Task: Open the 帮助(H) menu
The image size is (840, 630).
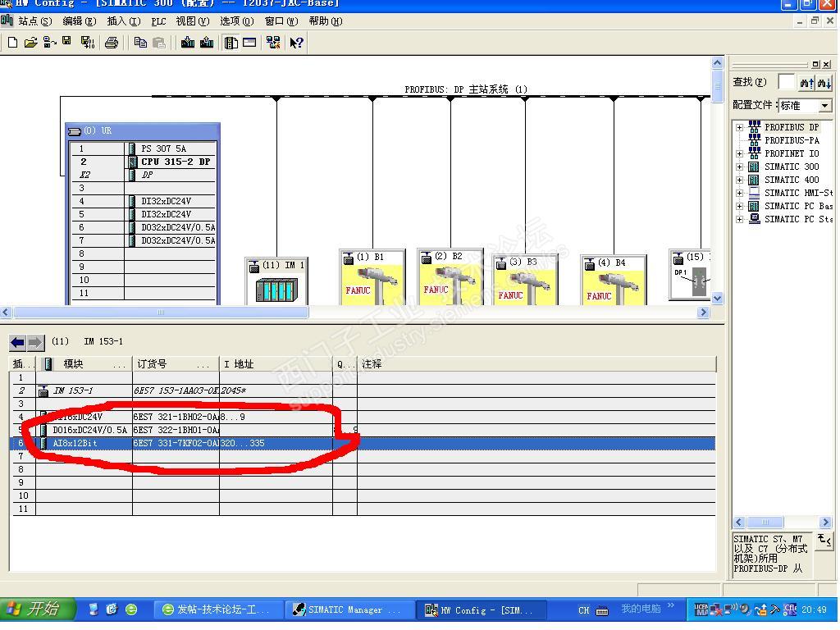Action: click(x=325, y=21)
